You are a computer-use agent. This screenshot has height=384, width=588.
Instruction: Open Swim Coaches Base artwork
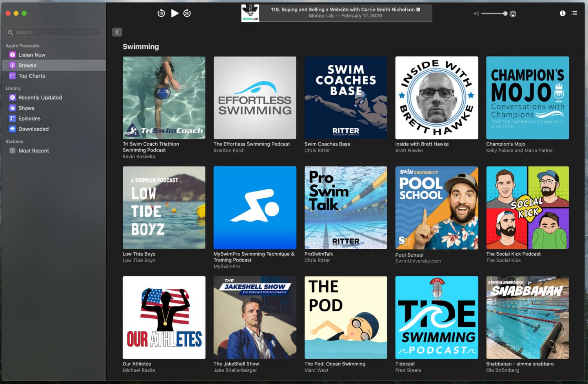(x=346, y=98)
